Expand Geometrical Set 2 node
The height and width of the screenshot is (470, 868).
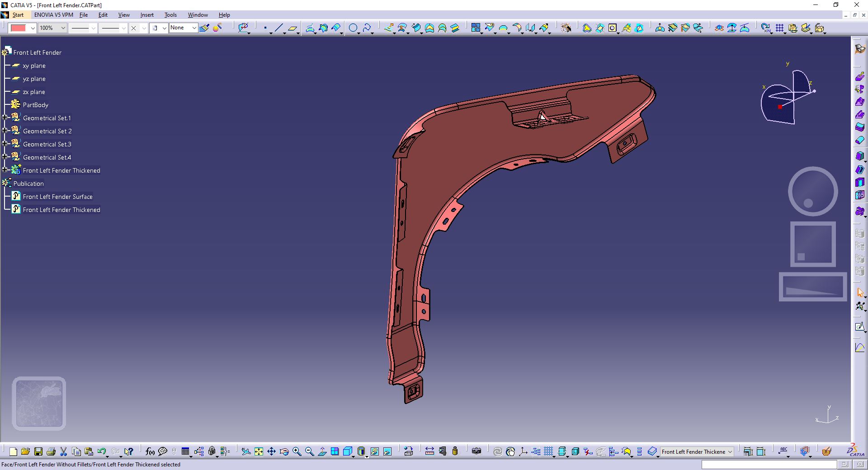click(5, 131)
